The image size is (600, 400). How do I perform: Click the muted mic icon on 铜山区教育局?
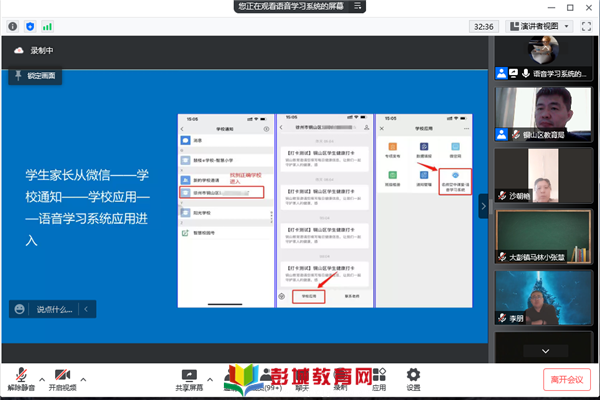[516, 134]
